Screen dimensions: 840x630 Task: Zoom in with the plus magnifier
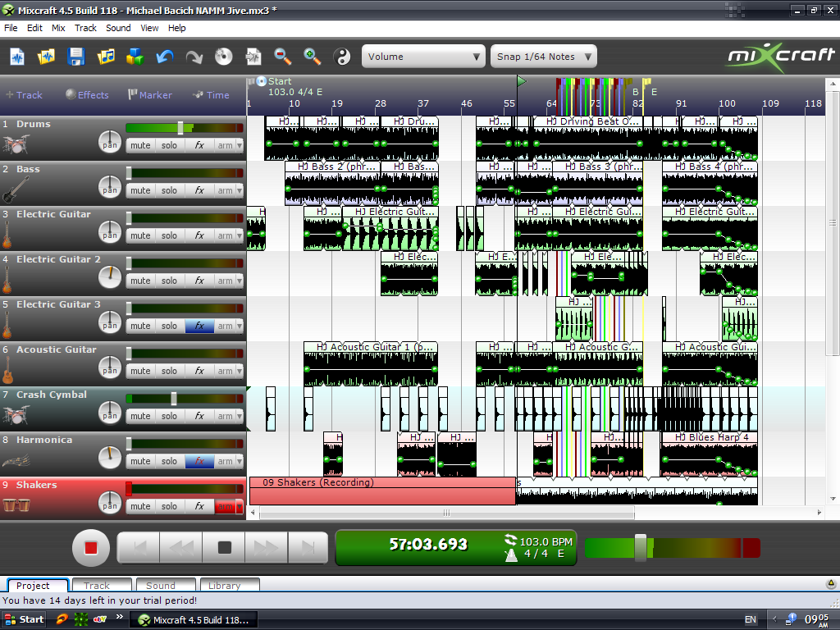pyautogui.click(x=312, y=57)
